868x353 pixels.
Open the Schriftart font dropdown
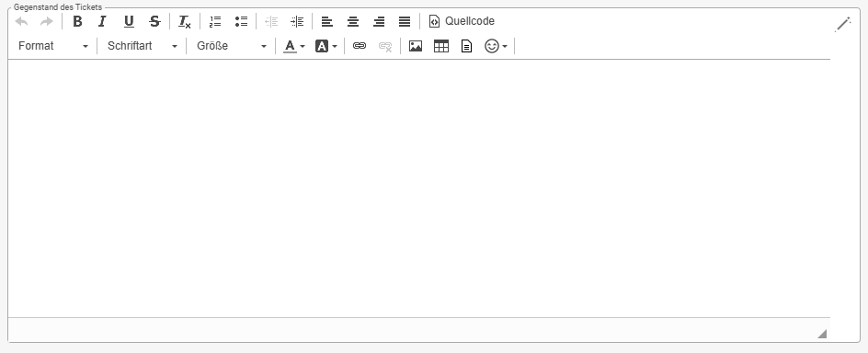pos(143,46)
